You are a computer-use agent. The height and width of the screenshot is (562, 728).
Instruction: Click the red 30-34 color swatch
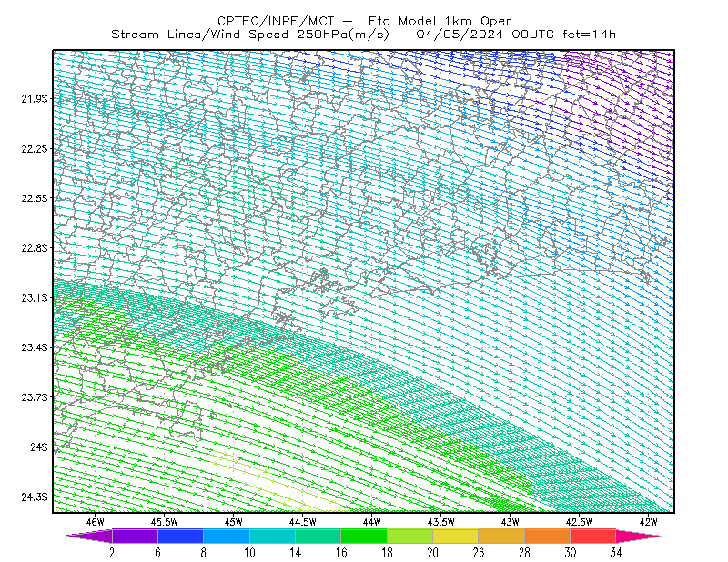pyautogui.click(x=593, y=536)
